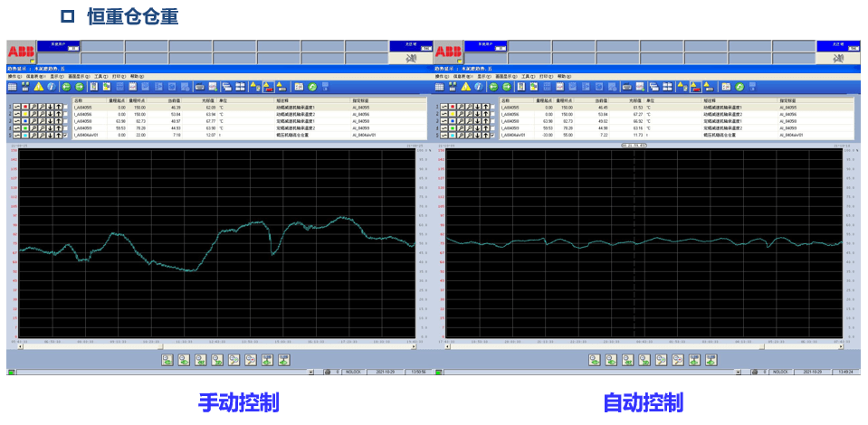This screenshot has height=425, width=868.
Task: Click the muted horn icon in right panel
Action: [x=838, y=59]
